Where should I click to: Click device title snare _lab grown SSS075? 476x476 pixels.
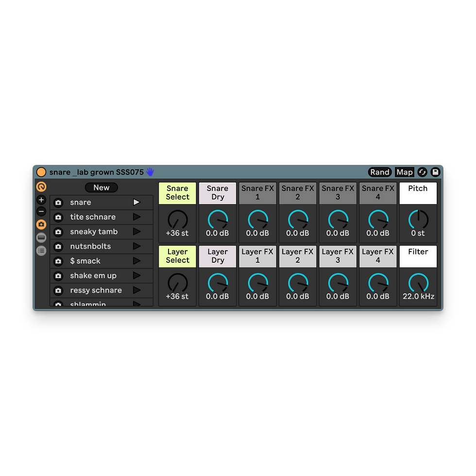(97, 172)
